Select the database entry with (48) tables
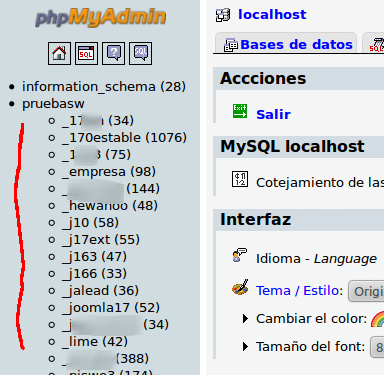The width and height of the screenshot is (384, 375). click(x=110, y=206)
